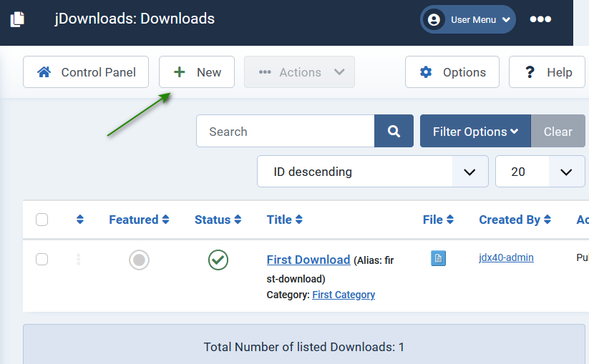This screenshot has width=589, height=364.
Task: Click into the Search input field
Action: point(286,131)
